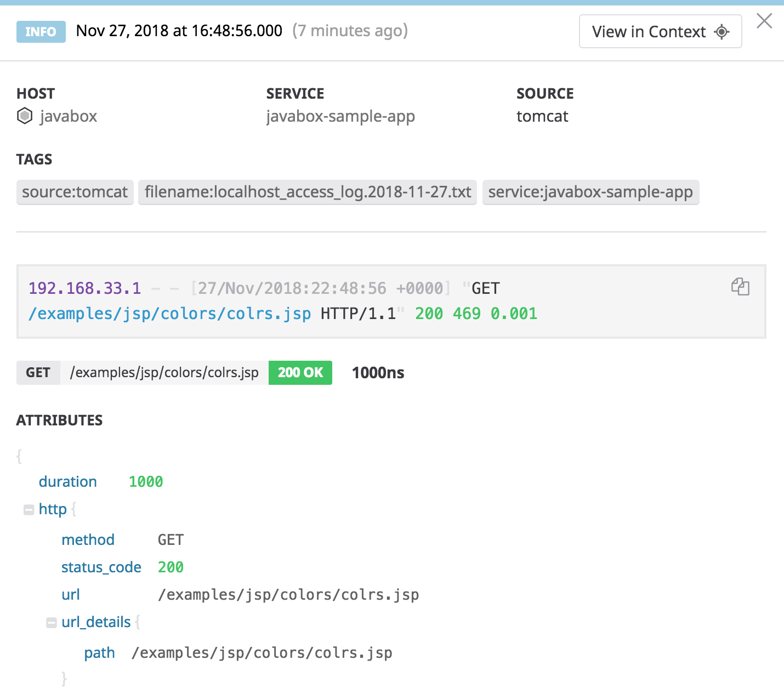
Task: Click the tomcat SOURCE value
Action: [542, 116]
